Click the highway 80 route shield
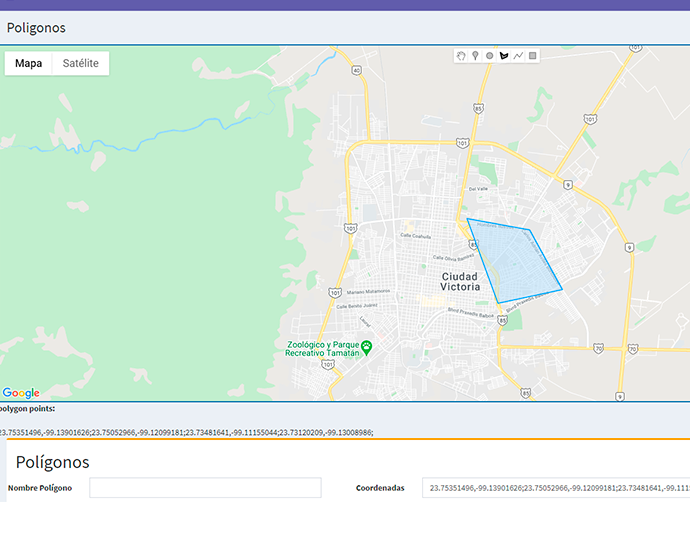 [356, 70]
